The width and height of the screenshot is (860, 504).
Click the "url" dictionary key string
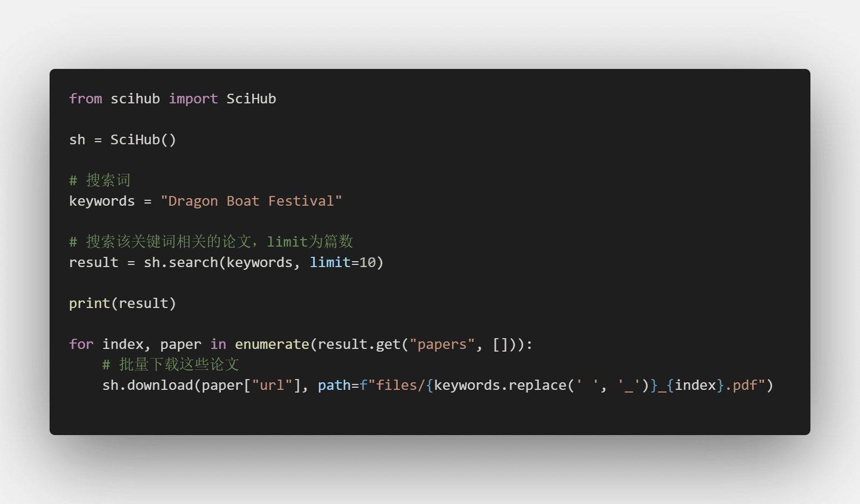[x=272, y=386]
